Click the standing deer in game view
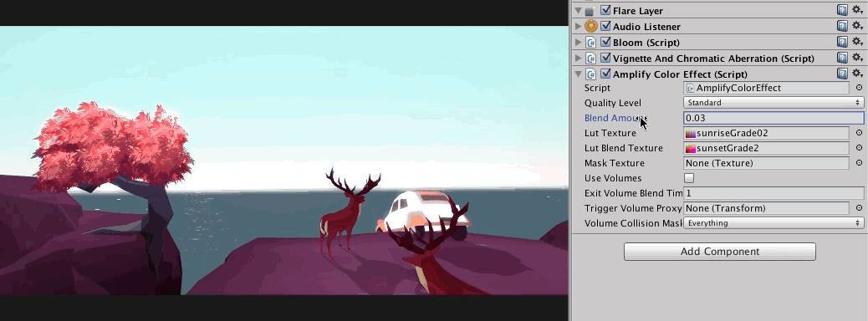Screen dimensions: 868x321 (346, 213)
